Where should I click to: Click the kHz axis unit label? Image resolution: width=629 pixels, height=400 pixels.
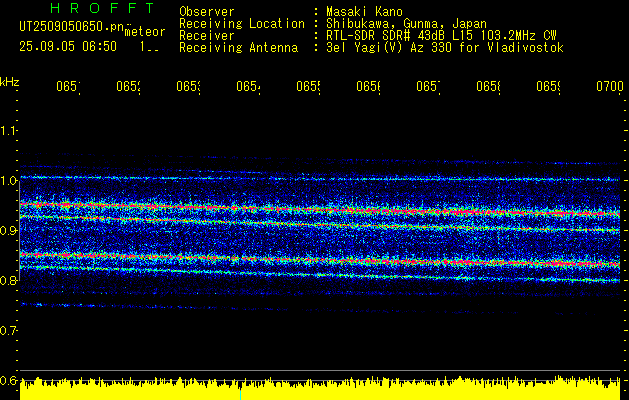10,83
